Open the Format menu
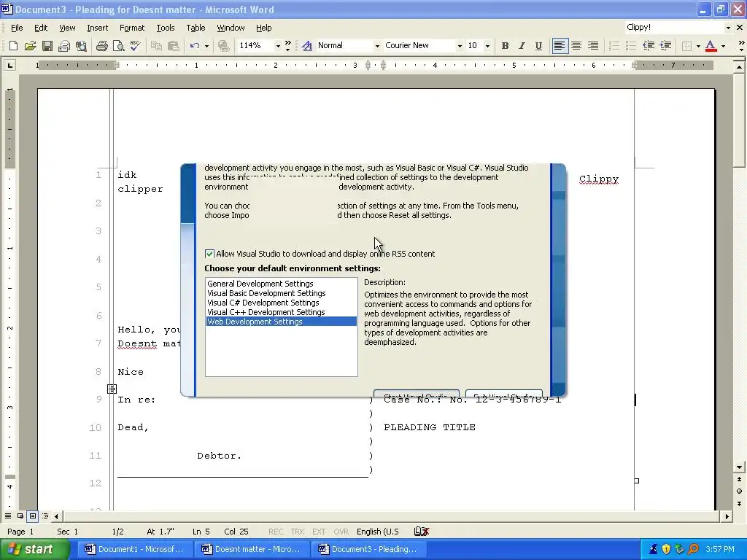Viewport: 747px width, 560px height. click(132, 28)
